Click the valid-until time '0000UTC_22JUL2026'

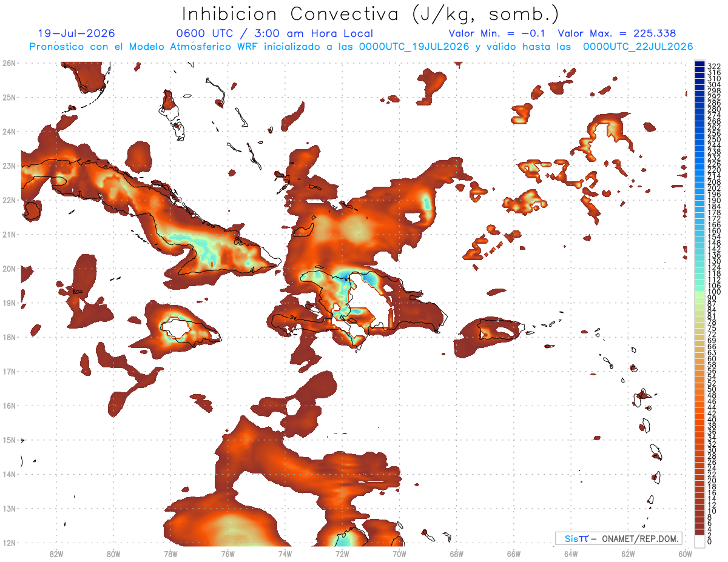click(x=638, y=47)
